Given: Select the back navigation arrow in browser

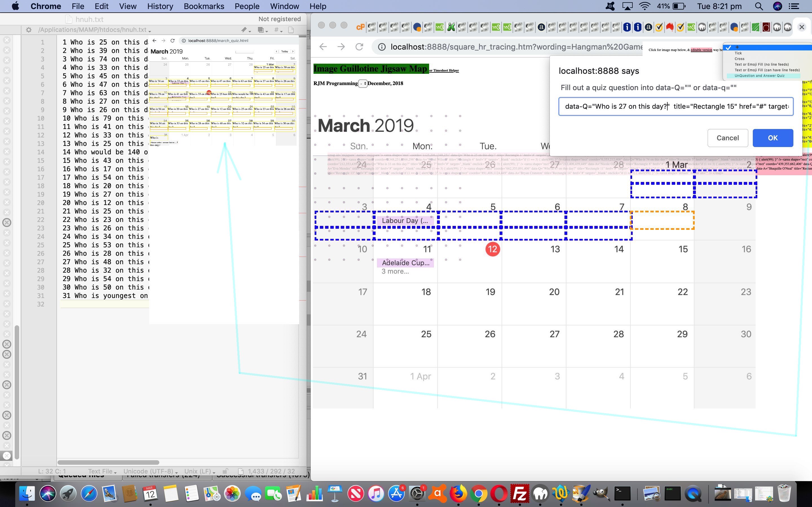Looking at the screenshot, I should coord(323,46).
